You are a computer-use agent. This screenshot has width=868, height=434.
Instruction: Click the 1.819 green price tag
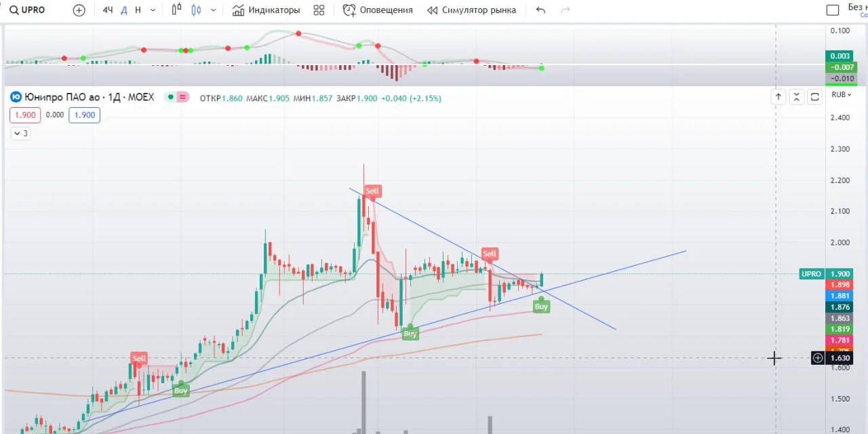(840, 329)
